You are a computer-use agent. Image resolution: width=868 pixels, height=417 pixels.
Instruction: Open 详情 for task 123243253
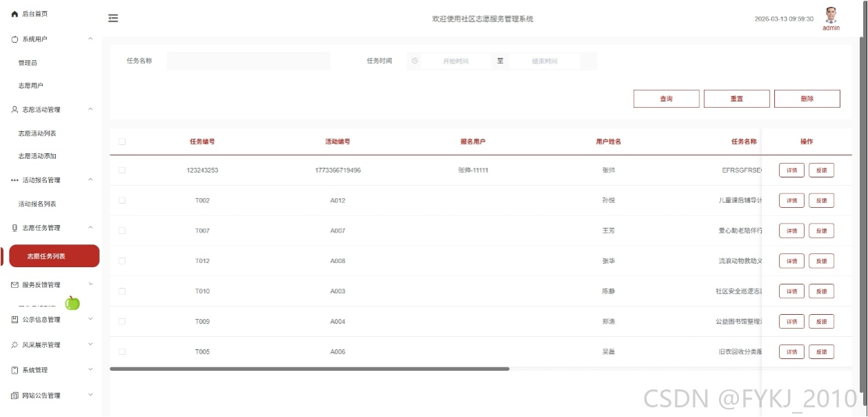tap(791, 170)
